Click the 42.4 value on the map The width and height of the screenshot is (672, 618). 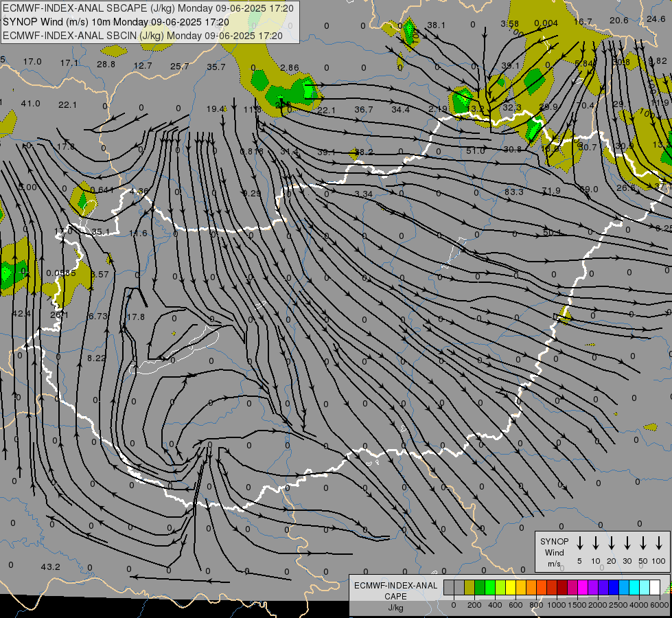(21, 314)
